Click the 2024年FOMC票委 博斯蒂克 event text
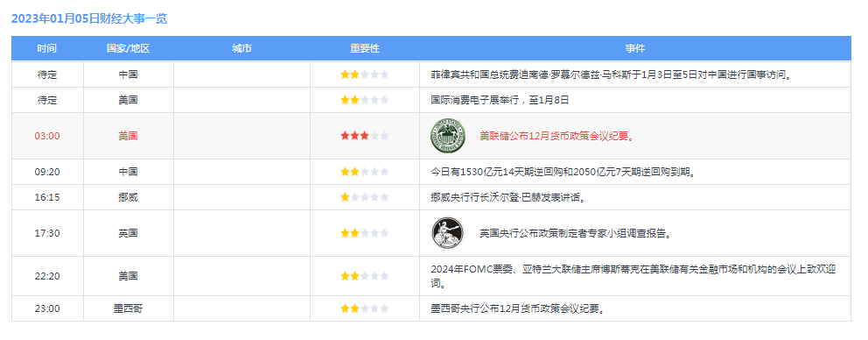Image resolution: width=868 pixels, height=340 pixels. click(x=633, y=276)
